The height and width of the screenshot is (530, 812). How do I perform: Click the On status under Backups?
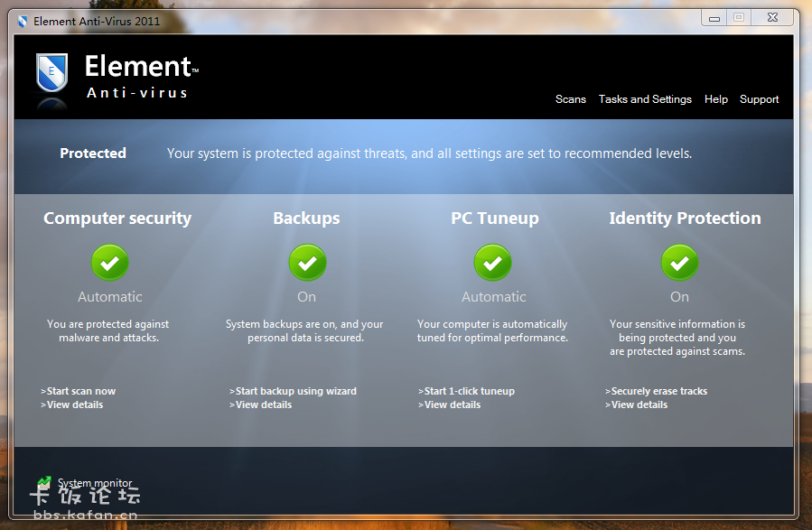306,297
